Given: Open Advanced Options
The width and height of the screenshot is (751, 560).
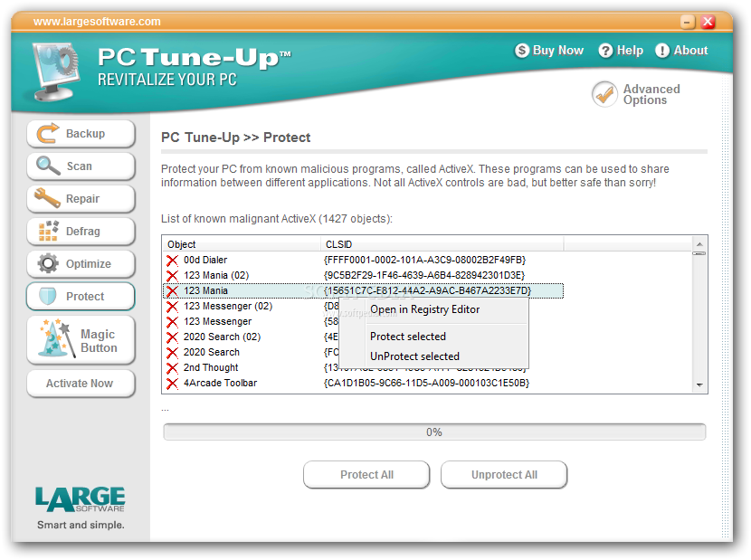Looking at the screenshot, I should [x=636, y=94].
